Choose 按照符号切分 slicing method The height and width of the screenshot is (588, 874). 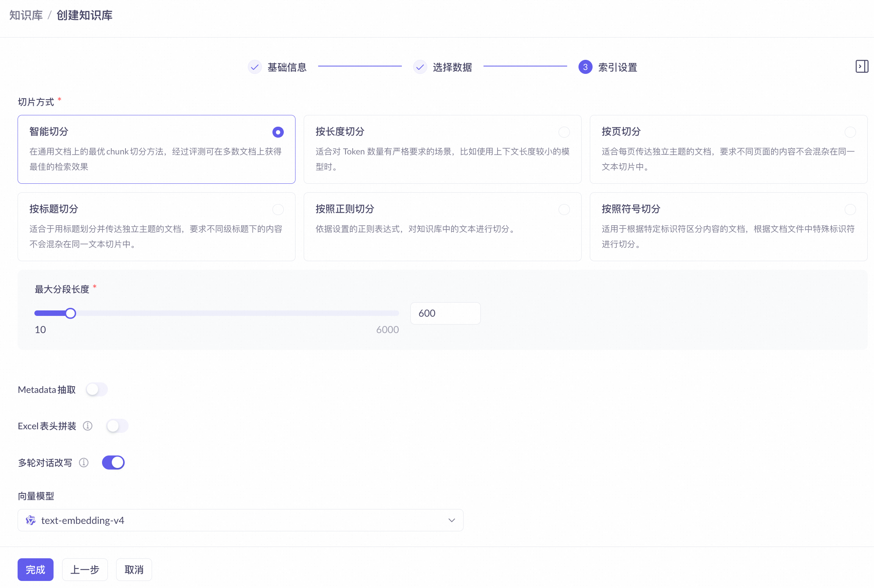click(850, 210)
